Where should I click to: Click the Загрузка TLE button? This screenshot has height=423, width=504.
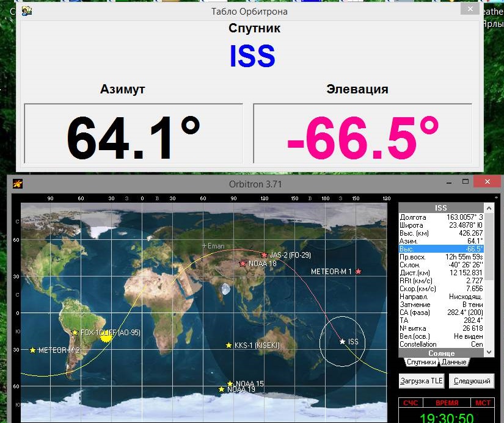click(422, 381)
